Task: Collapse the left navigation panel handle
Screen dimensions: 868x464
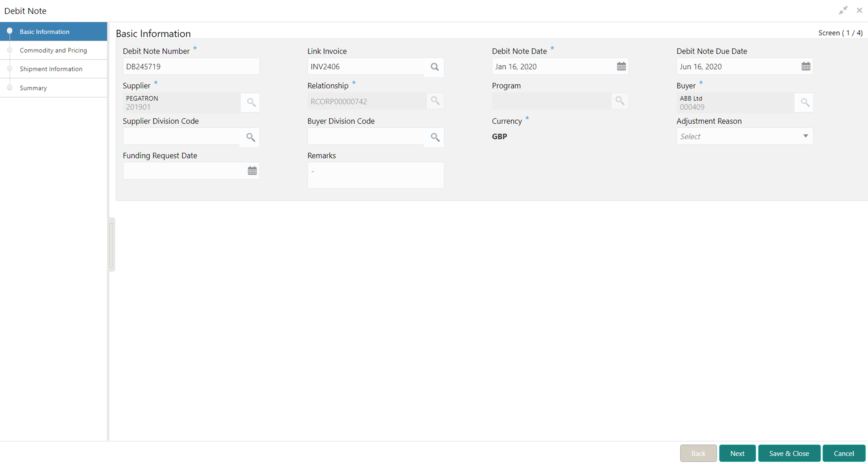Action: point(111,245)
